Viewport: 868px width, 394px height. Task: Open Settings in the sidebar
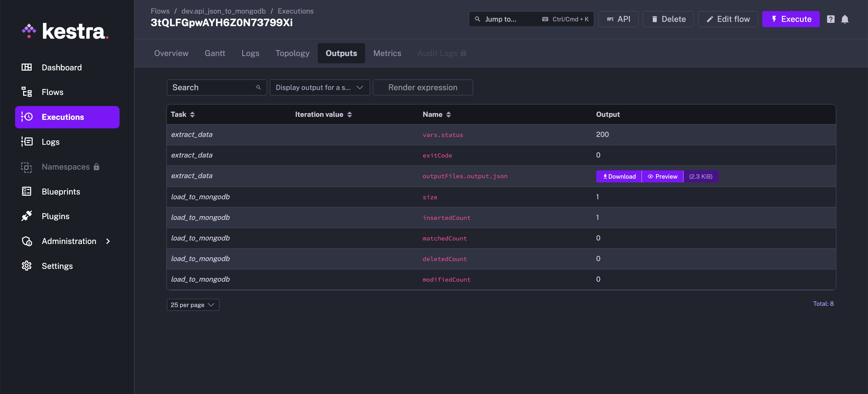pyautogui.click(x=67, y=266)
